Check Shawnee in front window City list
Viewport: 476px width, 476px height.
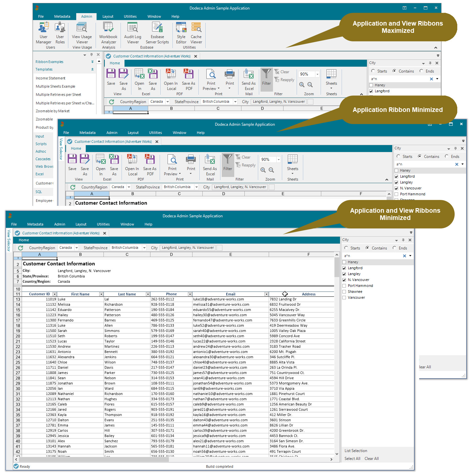344,292
